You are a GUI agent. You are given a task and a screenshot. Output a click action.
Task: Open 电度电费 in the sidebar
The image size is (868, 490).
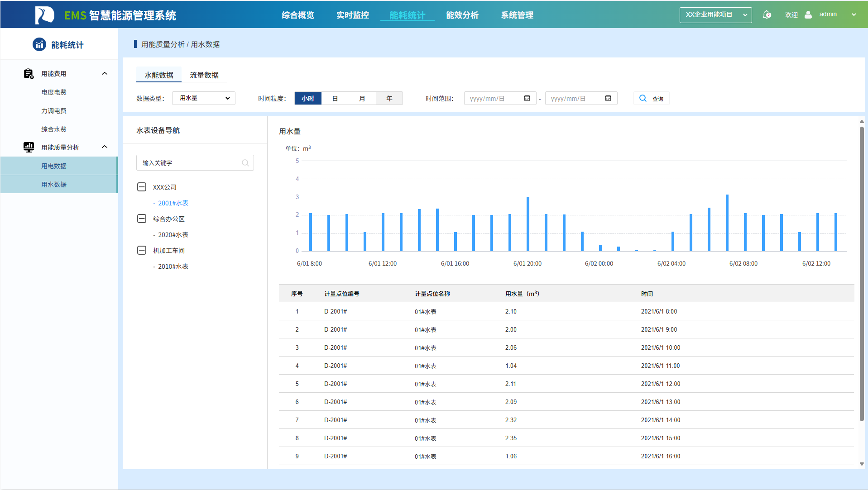(x=54, y=92)
